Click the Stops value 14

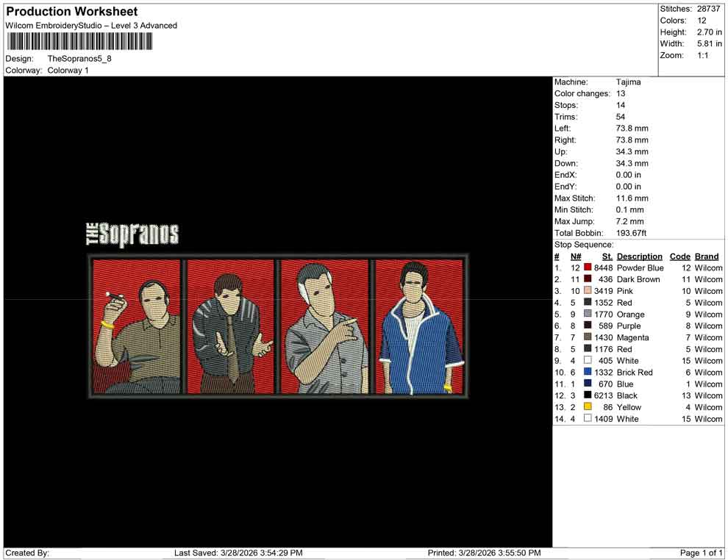[x=621, y=105]
